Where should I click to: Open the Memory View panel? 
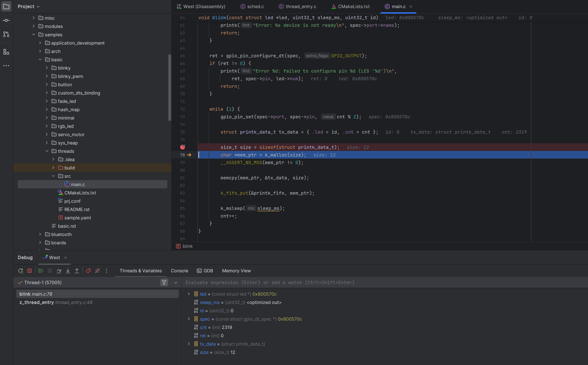[x=236, y=271]
